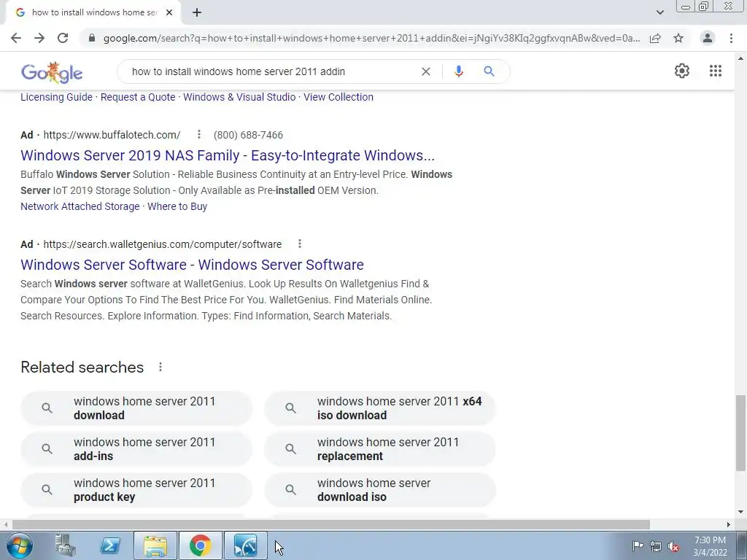Open network status tray icon
The image size is (747, 560).
pyautogui.click(x=656, y=546)
